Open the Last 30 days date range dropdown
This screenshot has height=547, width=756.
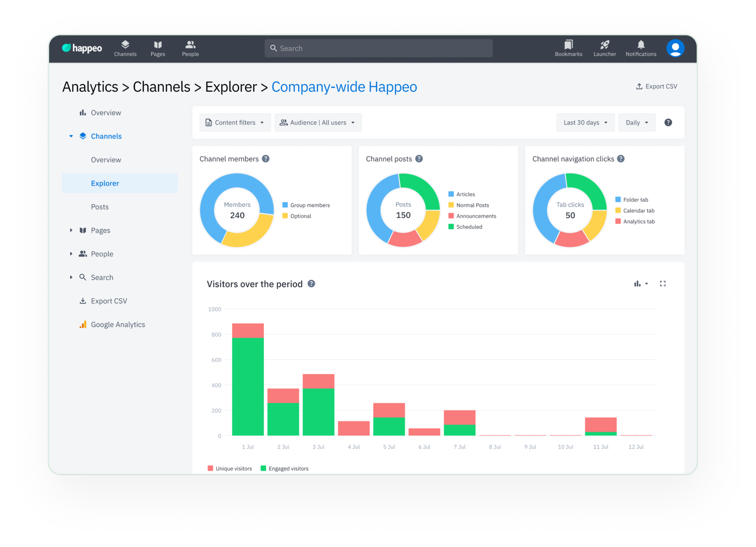(x=585, y=123)
